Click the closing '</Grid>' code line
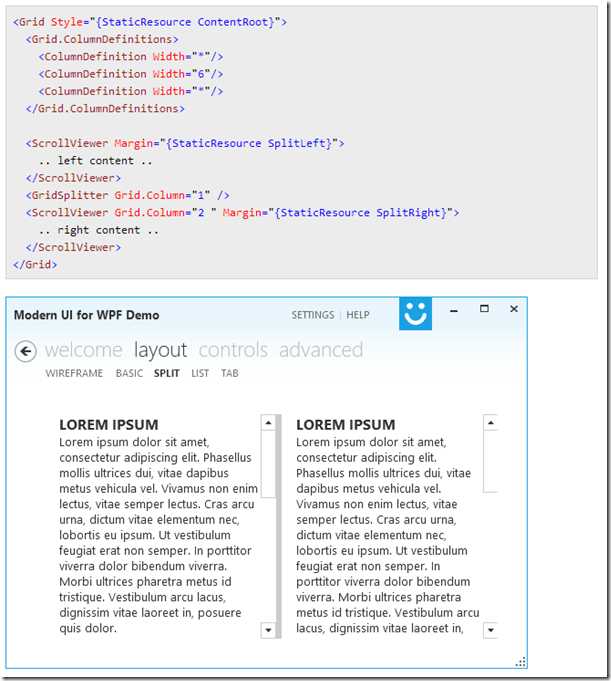 (35, 264)
